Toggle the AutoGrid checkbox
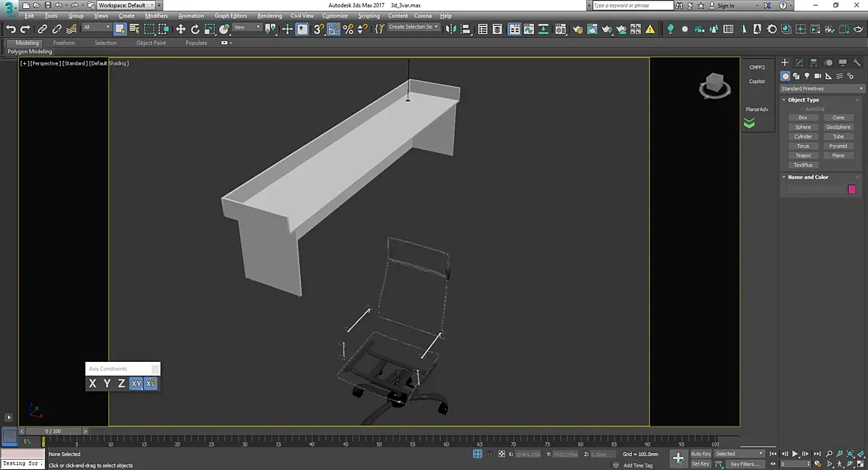 (800, 109)
